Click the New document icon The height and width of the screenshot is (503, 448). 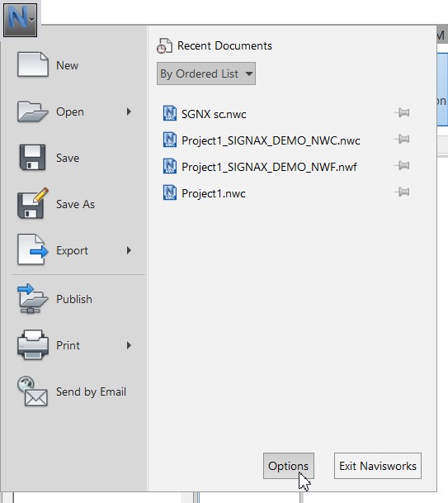pos(33,64)
